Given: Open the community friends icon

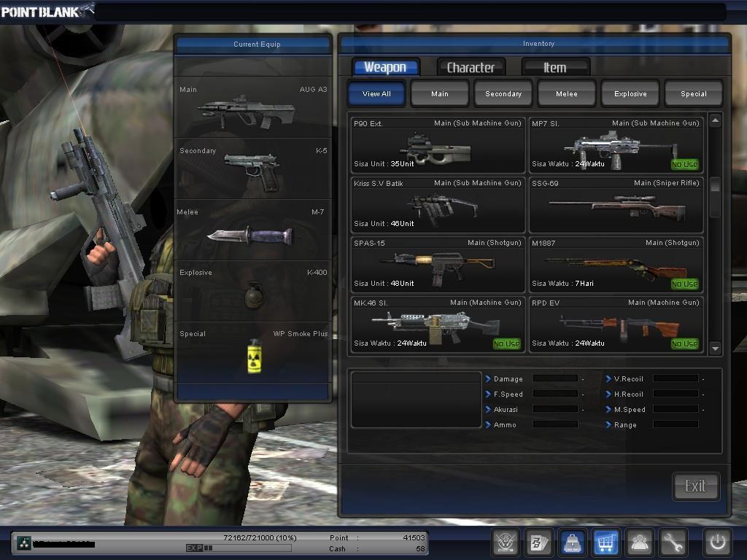Looking at the screenshot, I should [639, 542].
